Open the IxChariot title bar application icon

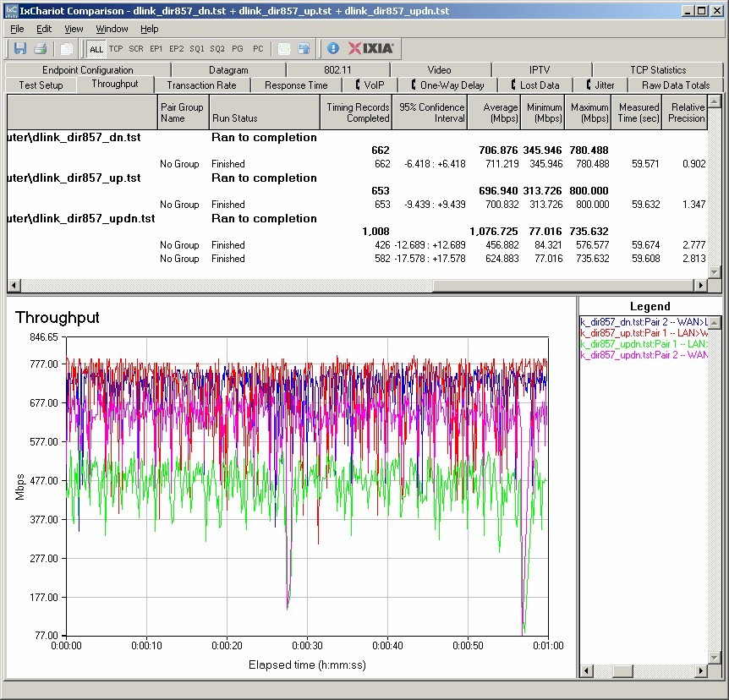coord(11,10)
